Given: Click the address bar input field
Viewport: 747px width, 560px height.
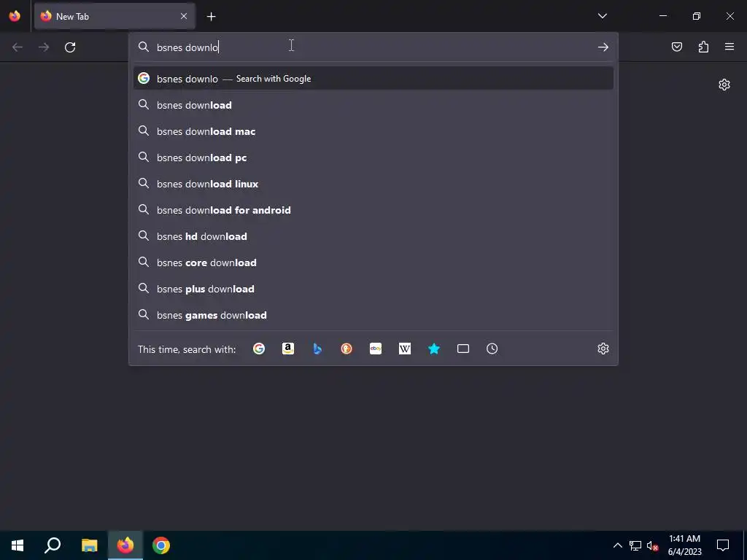Looking at the screenshot, I should coord(373,47).
